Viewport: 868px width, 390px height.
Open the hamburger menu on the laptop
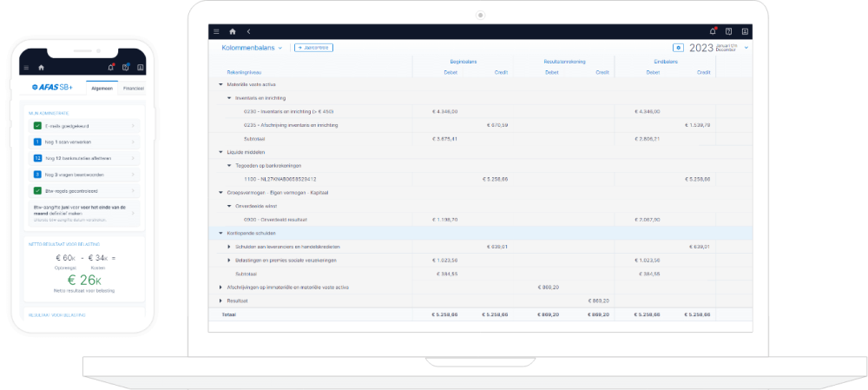tap(216, 31)
